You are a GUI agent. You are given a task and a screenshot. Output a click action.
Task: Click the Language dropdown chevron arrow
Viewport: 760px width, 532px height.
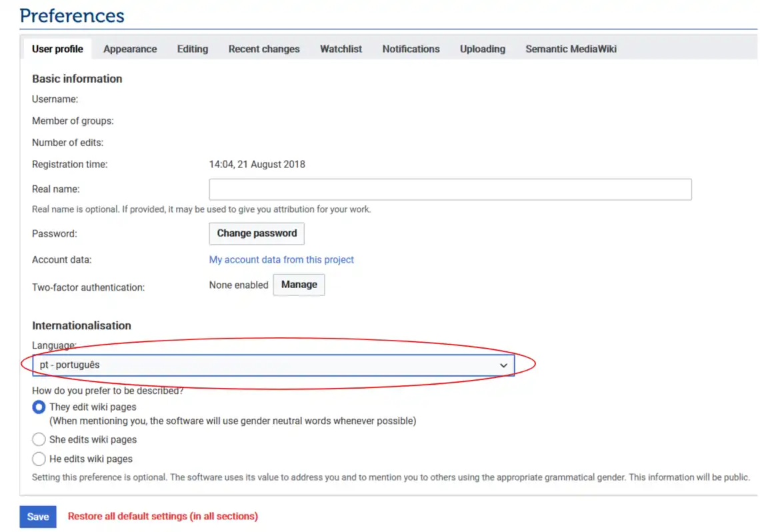point(503,365)
